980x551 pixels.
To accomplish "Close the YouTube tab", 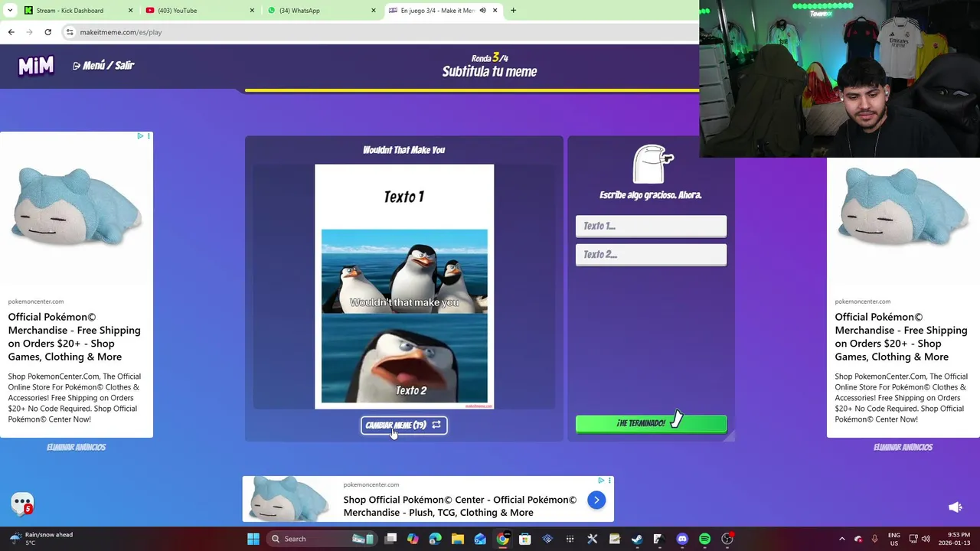I will pos(252,10).
